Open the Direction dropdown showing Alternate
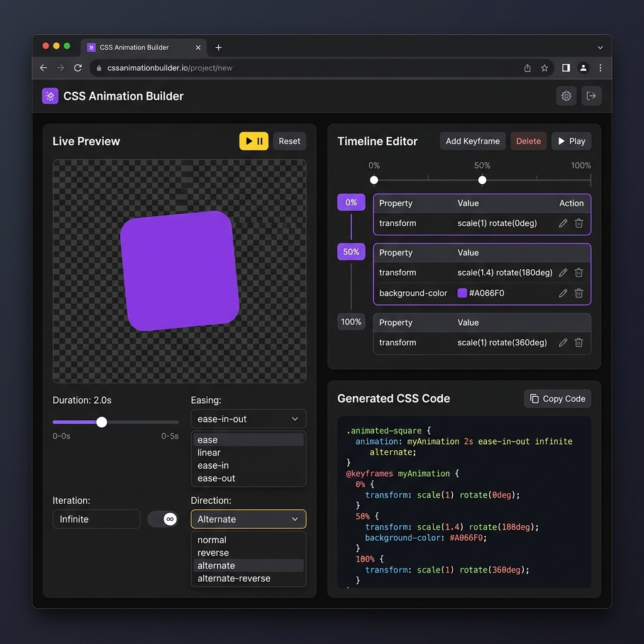 pyautogui.click(x=248, y=519)
